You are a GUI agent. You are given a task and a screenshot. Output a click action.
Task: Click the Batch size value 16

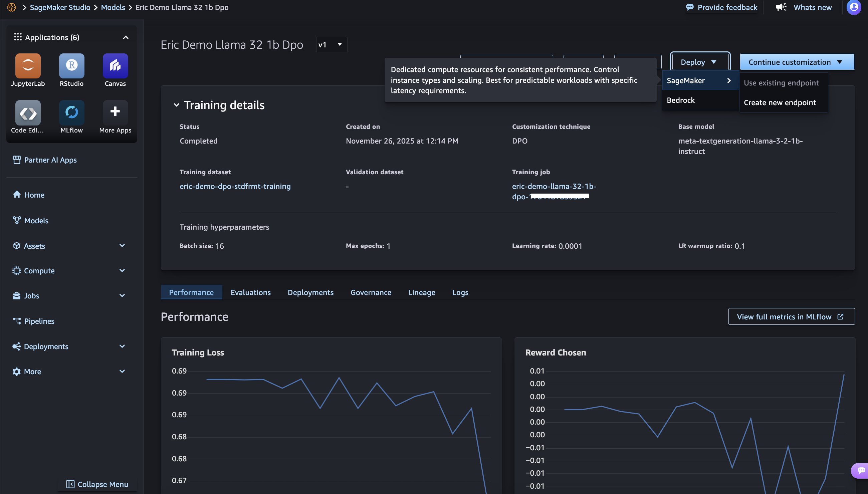pyautogui.click(x=220, y=246)
